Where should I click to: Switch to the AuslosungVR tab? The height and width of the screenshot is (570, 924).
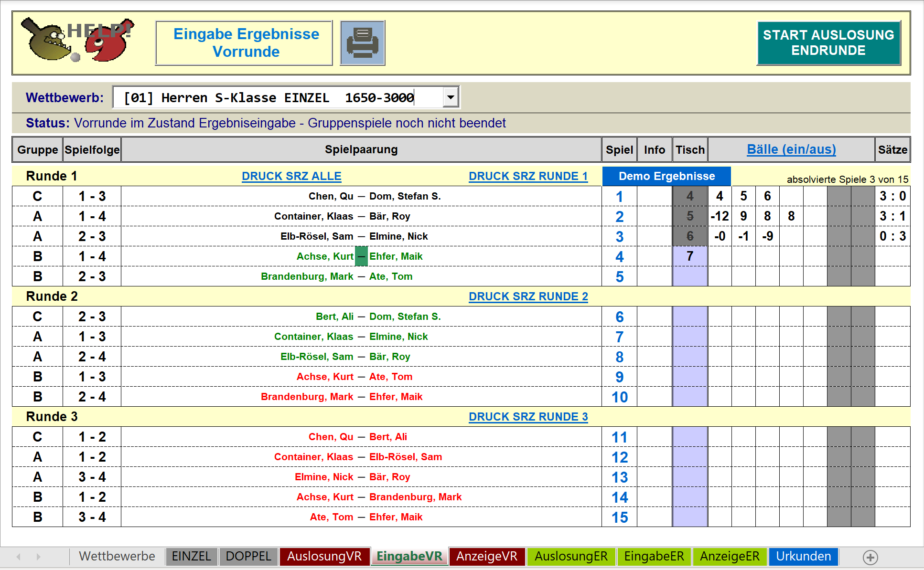coord(324,556)
